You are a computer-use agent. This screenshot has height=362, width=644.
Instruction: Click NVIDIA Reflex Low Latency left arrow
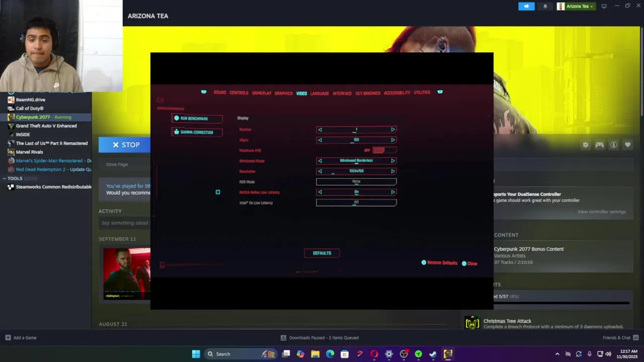tap(319, 192)
